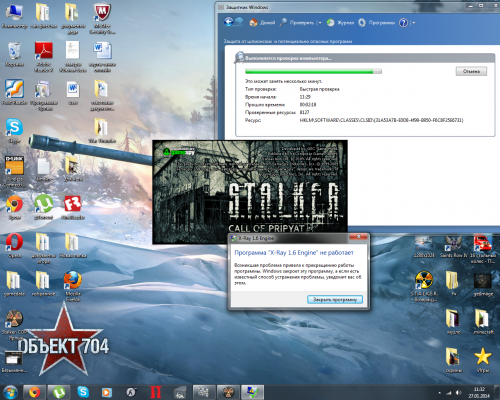
Task: Click 'Проверить' in Windows Defender toolbar
Action: 297,23
